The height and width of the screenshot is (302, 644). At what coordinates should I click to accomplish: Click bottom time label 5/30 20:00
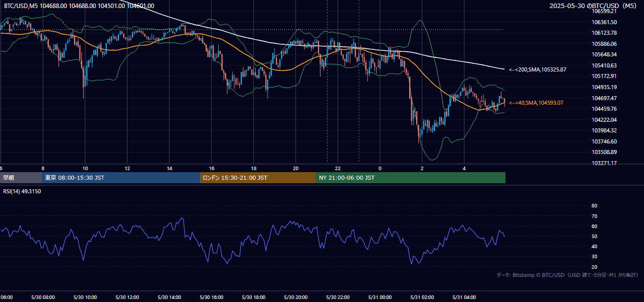pos(296,297)
